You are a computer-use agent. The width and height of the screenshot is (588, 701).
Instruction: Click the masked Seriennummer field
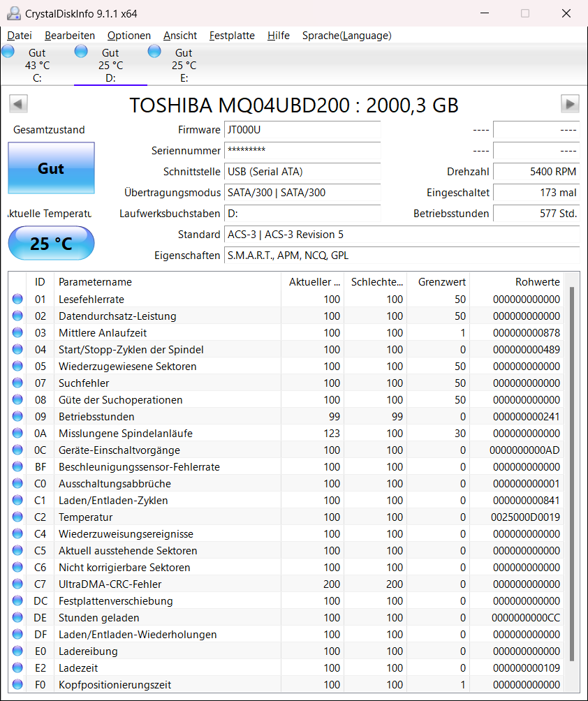coord(302,151)
